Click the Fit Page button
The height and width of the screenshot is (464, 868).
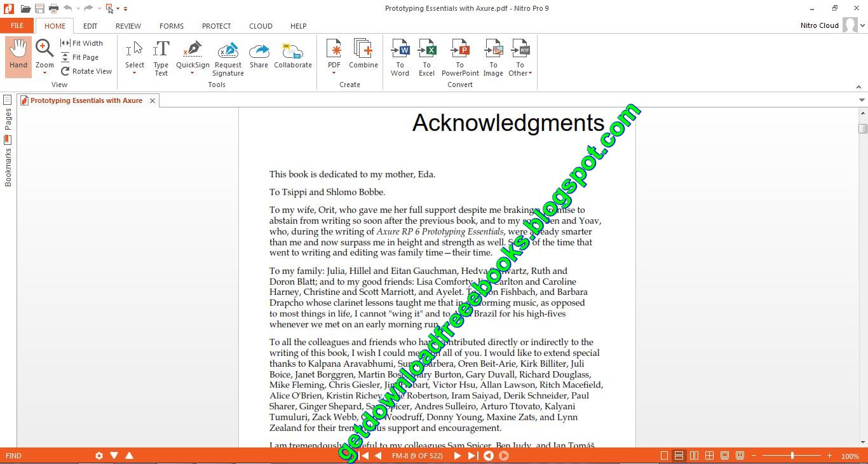point(79,57)
